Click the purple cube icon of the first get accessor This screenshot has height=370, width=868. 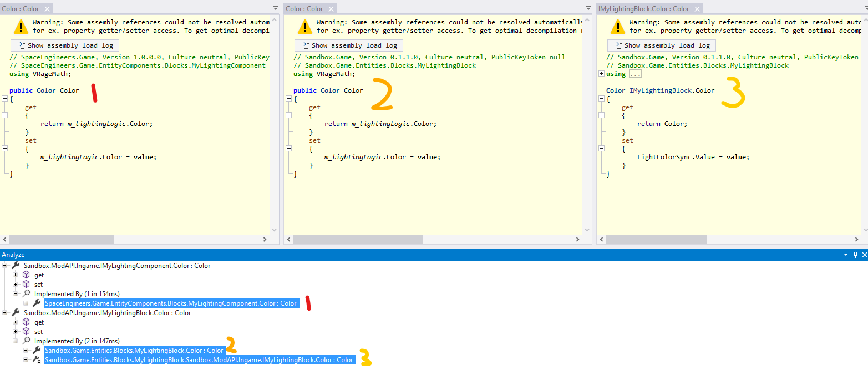(x=26, y=275)
